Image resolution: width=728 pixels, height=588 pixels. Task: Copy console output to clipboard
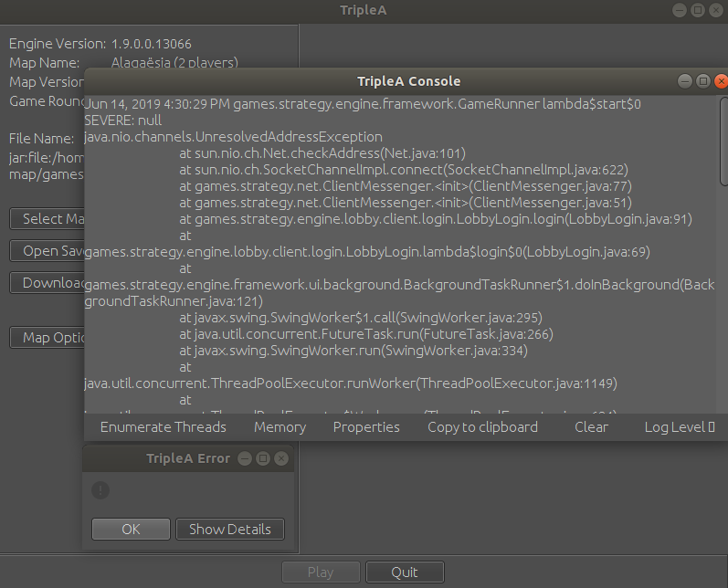click(482, 427)
